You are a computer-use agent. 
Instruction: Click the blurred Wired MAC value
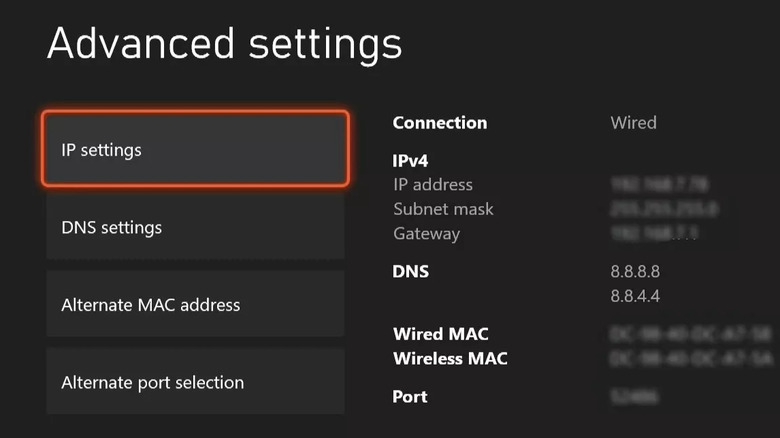[x=691, y=334]
